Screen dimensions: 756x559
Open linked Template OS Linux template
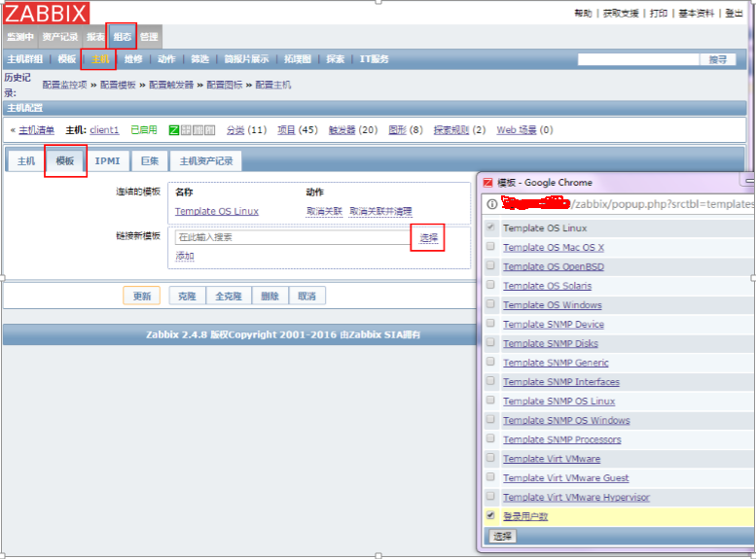pyautogui.click(x=217, y=211)
